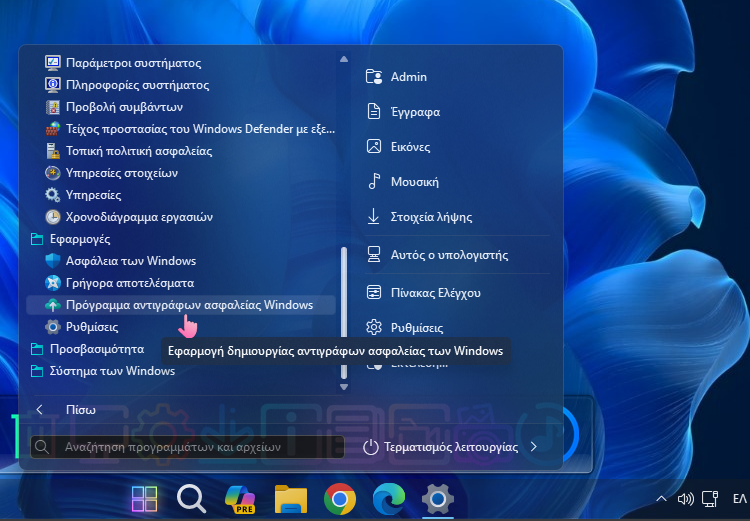Open Ρυθμίσεις gear icon in program list
This screenshot has height=521, width=750.
pyautogui.click(x=53, y=327)
